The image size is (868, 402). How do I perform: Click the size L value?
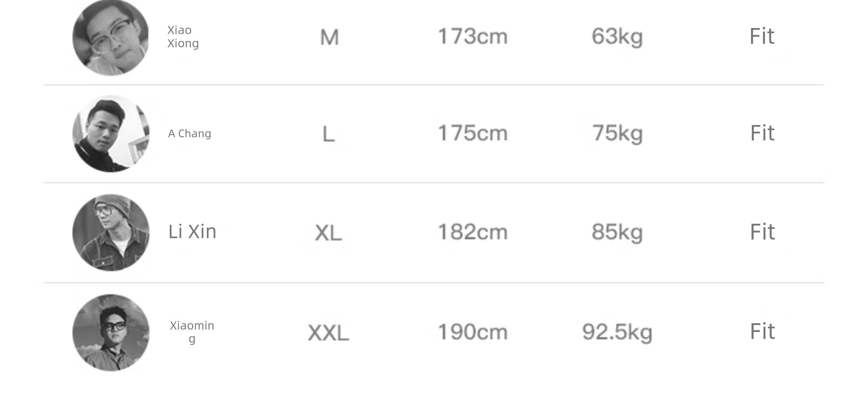pos(328,134)
